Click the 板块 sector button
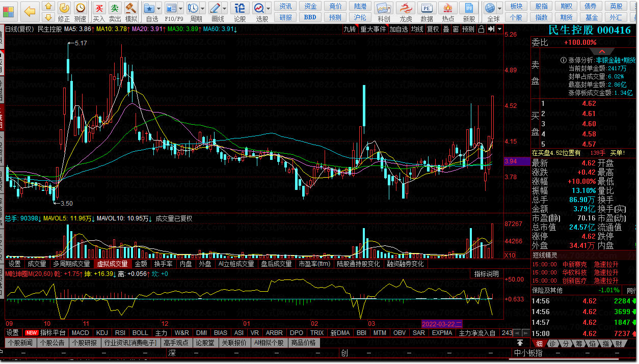This screenshot has width=639, height=364. coord(516,6)
